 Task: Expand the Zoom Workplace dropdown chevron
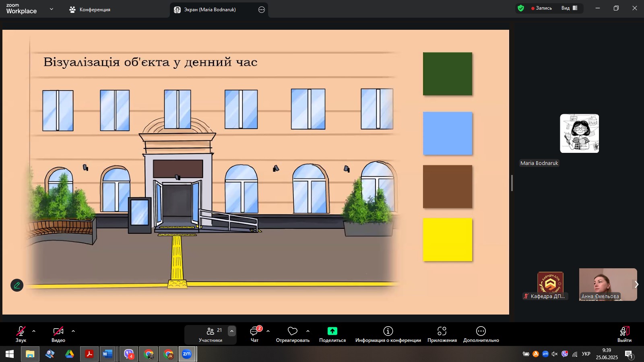click(52, 9)
